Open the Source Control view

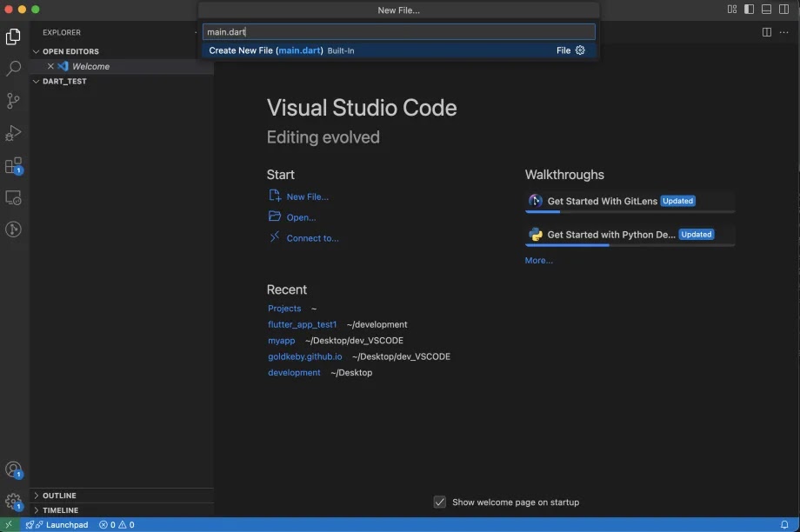pyautogui.click(x=13, y=101)
